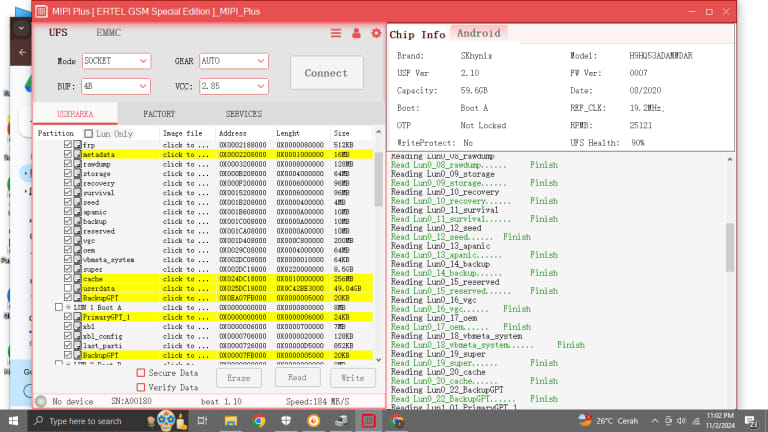Toggle the Lun Only checkbox
The height and width of the screenshot is (432, 768).
(88, 133)
